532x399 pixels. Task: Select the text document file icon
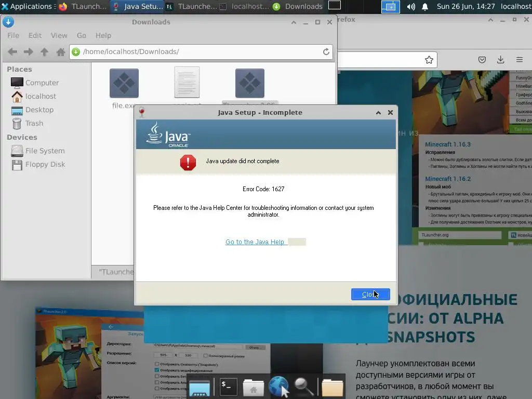pyautogui.click(x=187, y=82)
